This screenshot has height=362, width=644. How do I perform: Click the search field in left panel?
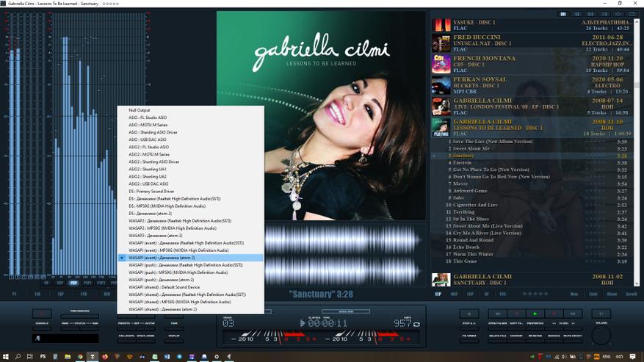pos(65,339)
